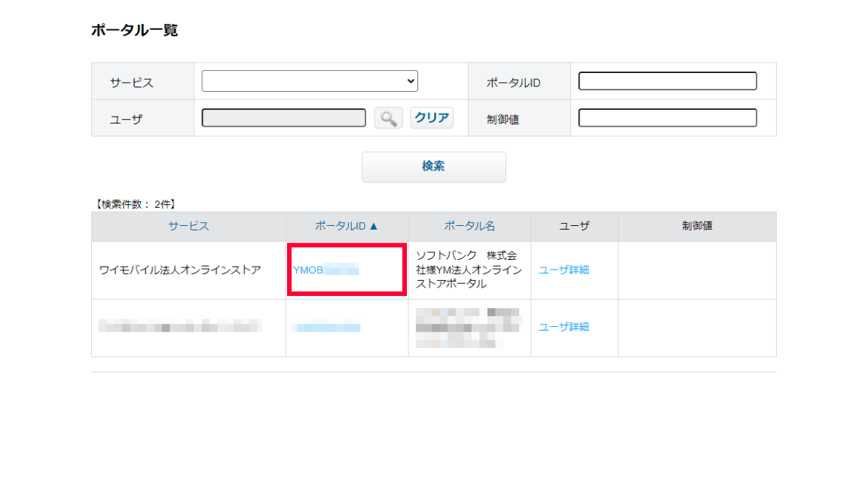Open the blurred portal ID link in second row
868x488 pixels.
(326, 327)
